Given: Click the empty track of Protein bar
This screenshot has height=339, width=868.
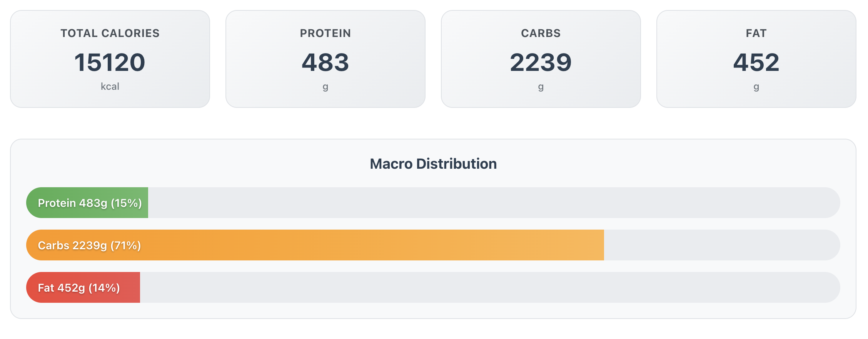Looking at the screenshot, I should [x=494, y=203].
